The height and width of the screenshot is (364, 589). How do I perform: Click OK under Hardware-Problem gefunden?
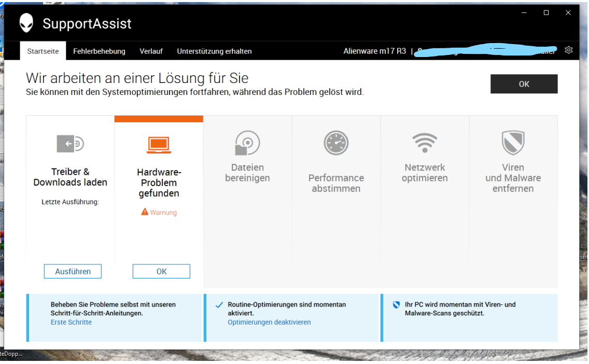(161, 271)
